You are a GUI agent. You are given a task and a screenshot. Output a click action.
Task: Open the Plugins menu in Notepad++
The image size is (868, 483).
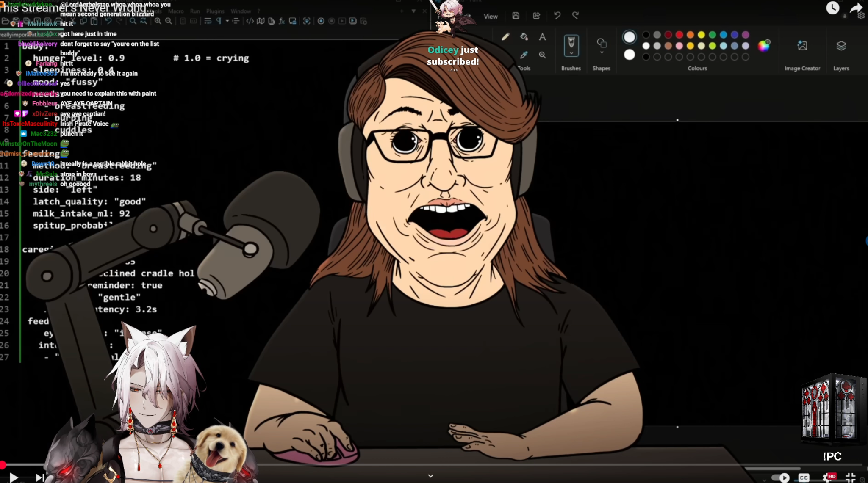pos(215,11)
